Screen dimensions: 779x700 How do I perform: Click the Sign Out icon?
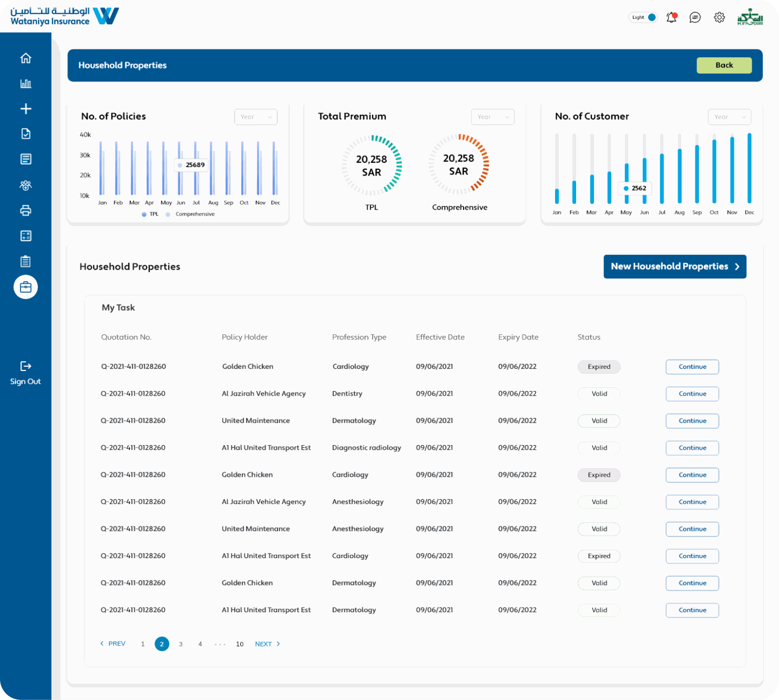(26, 366)
